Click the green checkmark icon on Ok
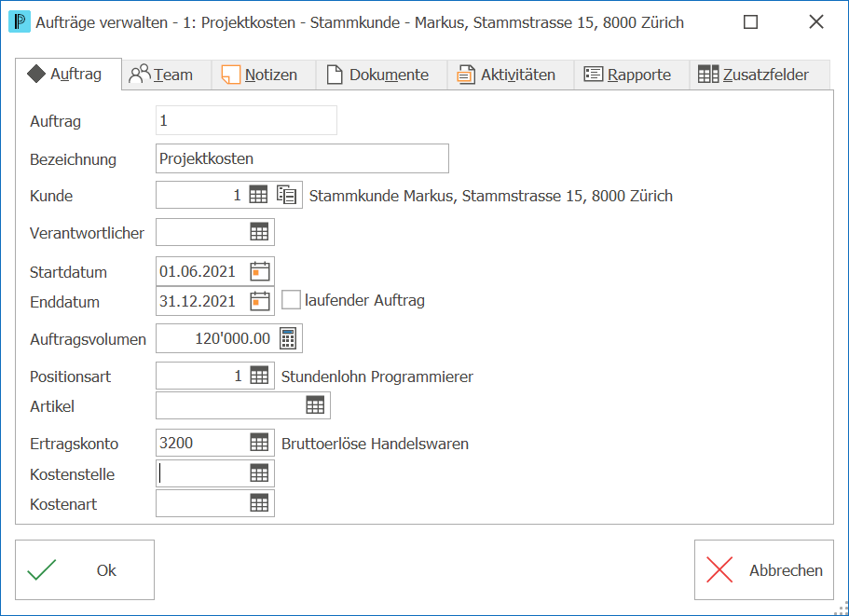This screenshot has height=616, width=849. 42,569
